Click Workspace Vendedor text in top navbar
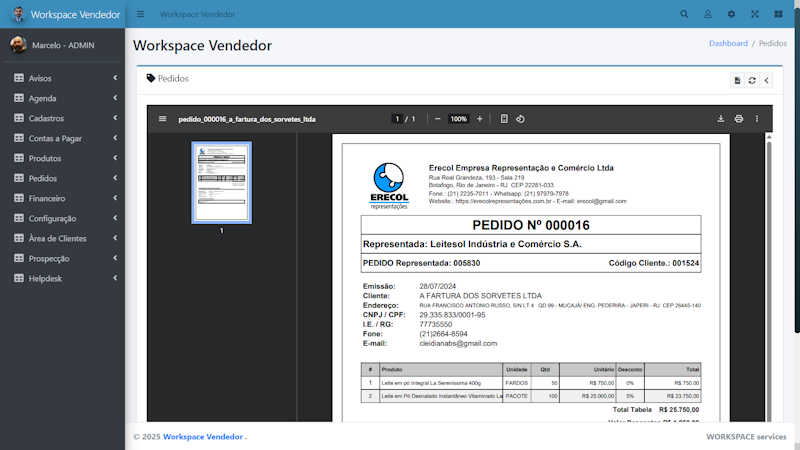 [197, 14]
